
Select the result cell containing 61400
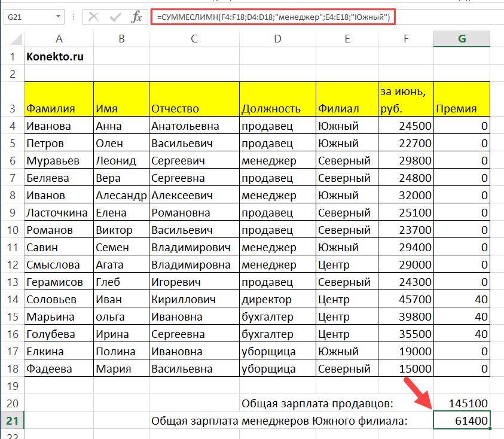point(462,420)
